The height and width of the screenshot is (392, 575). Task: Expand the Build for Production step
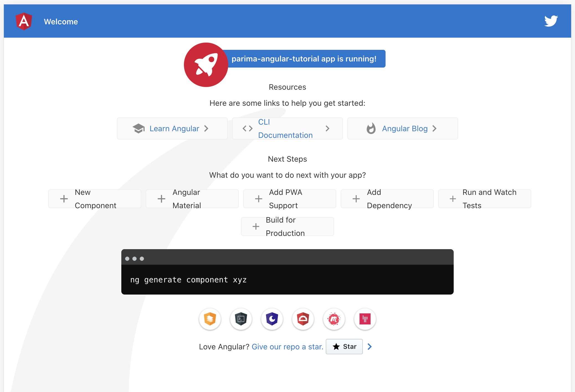point(287,226)
